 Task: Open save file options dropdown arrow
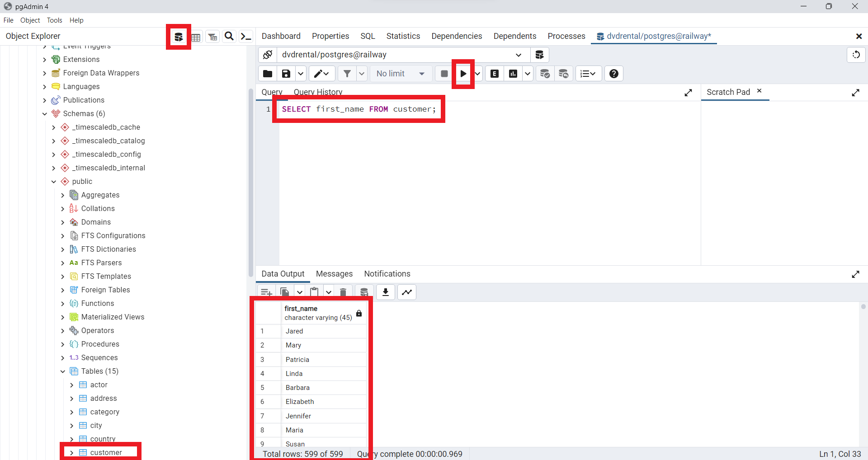(301, 74)
